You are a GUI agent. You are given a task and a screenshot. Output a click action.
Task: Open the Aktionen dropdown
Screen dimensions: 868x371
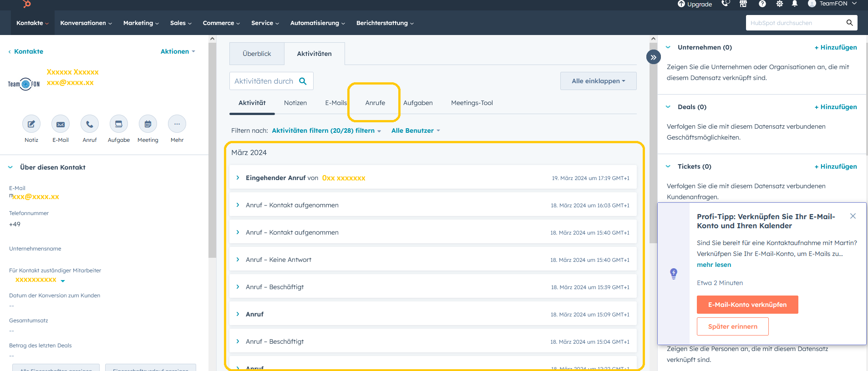[x=178, y=51]
